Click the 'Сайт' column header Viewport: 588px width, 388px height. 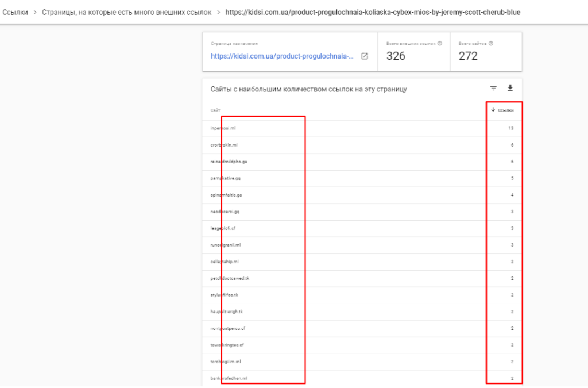click(215, 110)
